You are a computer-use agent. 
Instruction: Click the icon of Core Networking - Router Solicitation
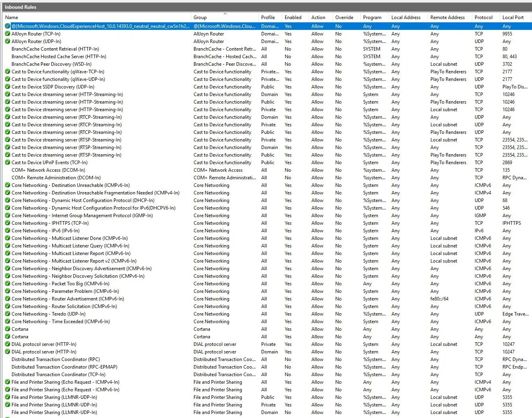(x=8, y=306)
